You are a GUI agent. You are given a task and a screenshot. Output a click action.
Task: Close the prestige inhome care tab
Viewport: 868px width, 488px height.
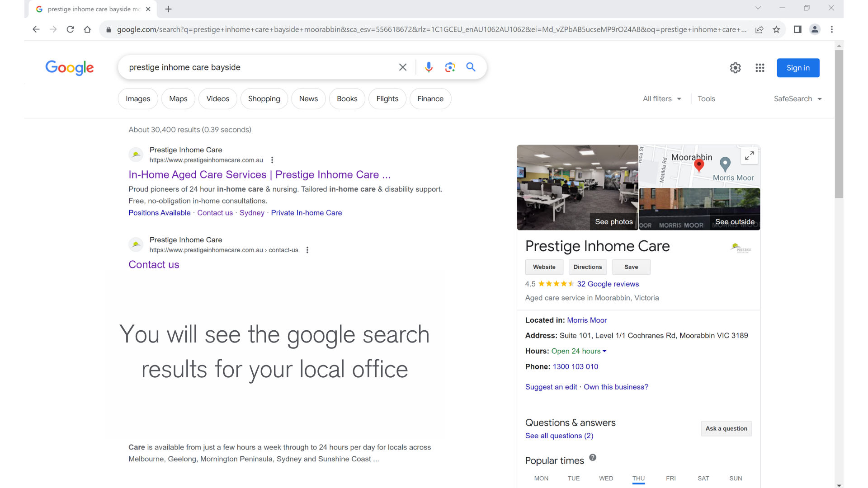coord(148,9)
